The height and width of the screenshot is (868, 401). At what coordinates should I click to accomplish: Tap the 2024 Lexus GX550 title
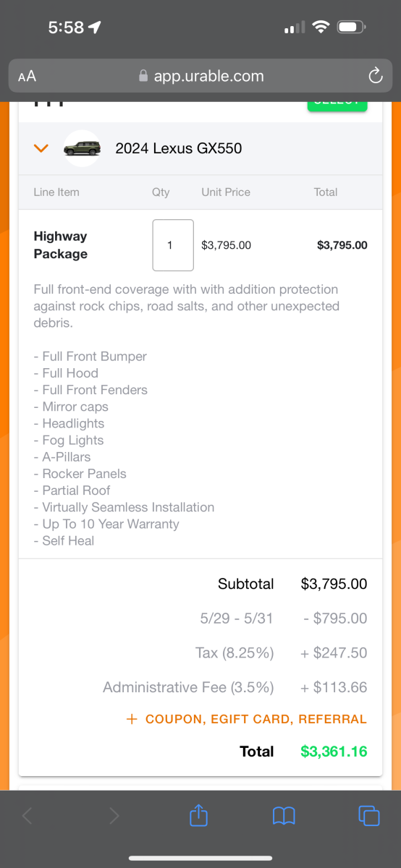(x=179, y=148)
